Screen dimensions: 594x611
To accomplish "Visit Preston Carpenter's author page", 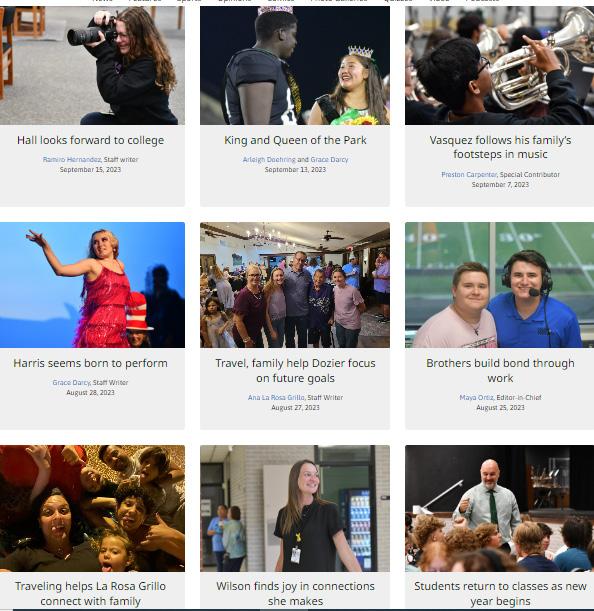I will click(469, 175).
